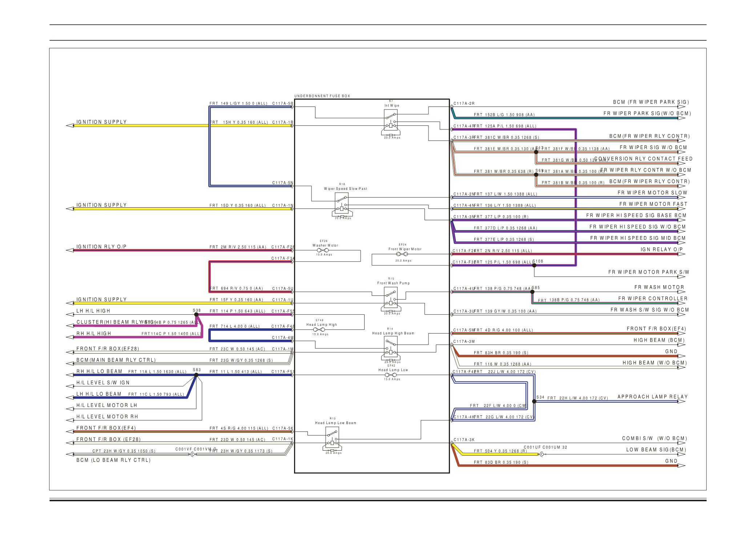The image size is (756, 535).
Task: Click the S83 splice junction dot
Action: pyautogui.click(x=196, y=375)
